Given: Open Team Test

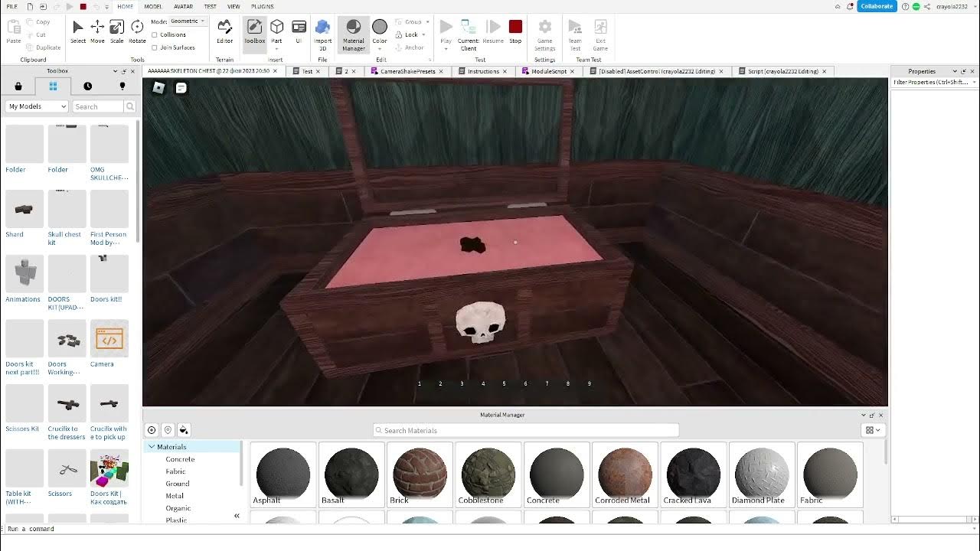Looking at the screenshot, I should (x=575, y=35).
